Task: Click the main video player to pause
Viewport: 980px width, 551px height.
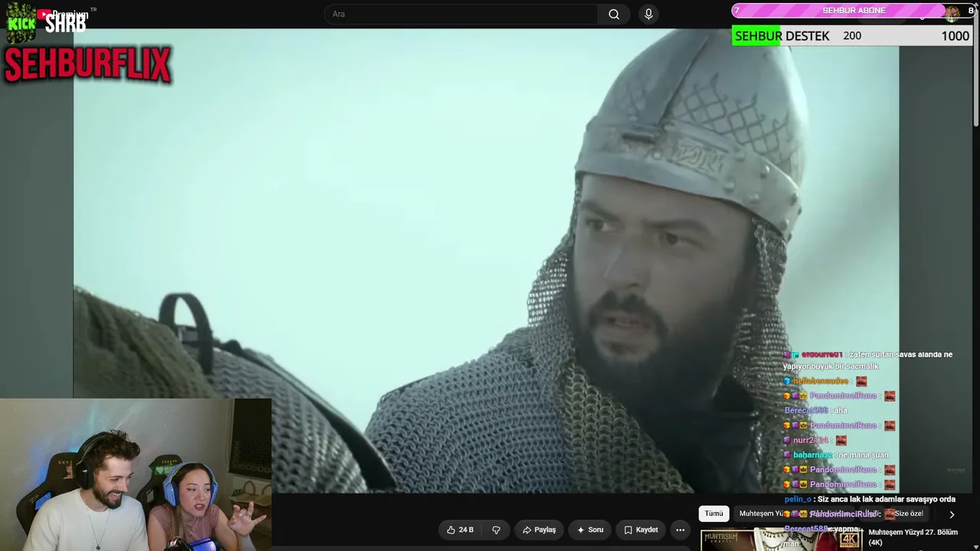Action: point(486,260)
